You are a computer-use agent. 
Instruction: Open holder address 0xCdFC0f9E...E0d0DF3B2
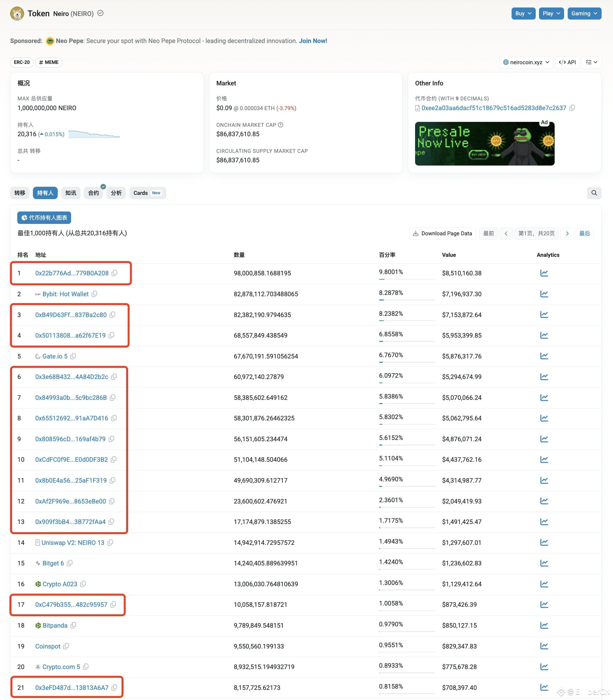[71, 459]
